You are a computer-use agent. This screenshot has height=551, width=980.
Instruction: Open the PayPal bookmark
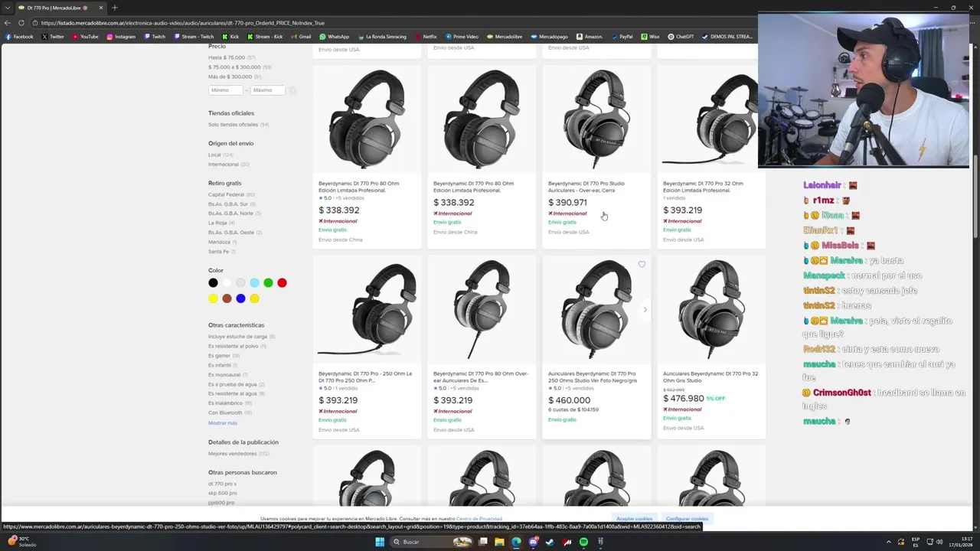pos(622,37)
